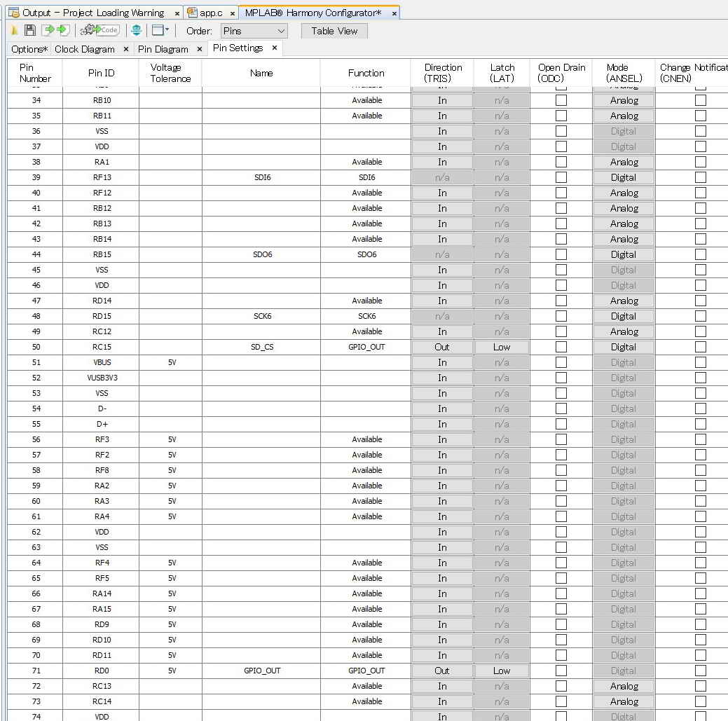The image size is (728, 721).
Task: Close the MPLAB Harmony Configurator tab
Action: coord(394,13)
